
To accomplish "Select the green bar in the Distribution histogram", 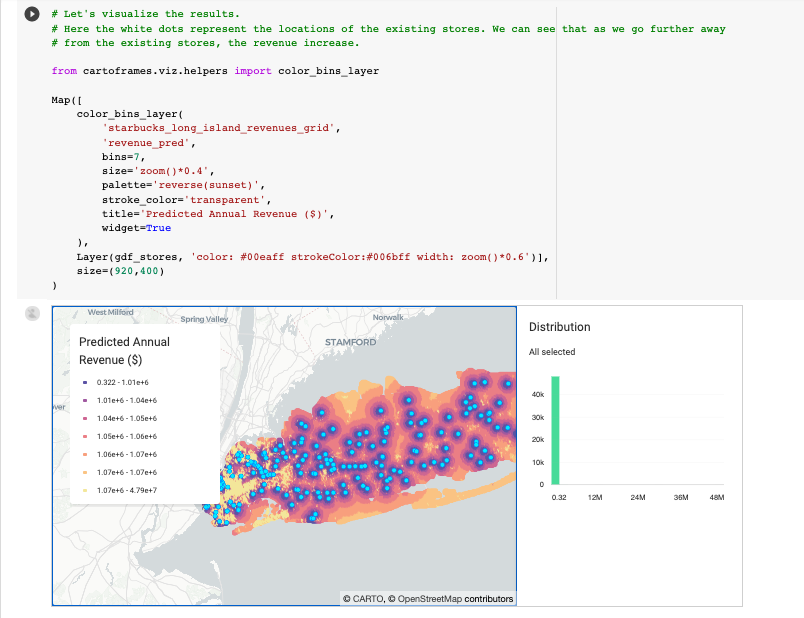I will (x=555, y=431).
